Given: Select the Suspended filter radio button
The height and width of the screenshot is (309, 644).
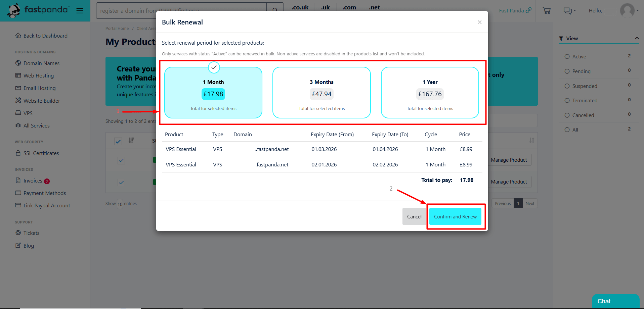Looking at the screenshot, I should 567,86.
